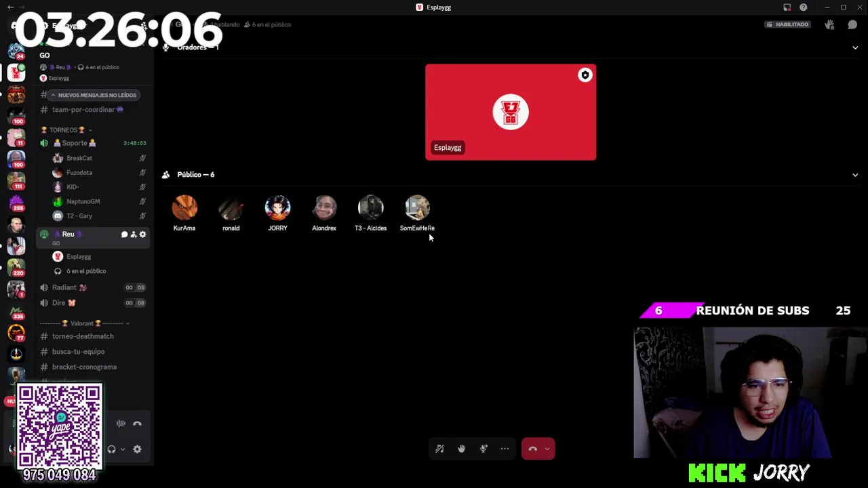868x488 pixels.
Task: Click ronald's avatar in the audience
Action: coord(231,208)
